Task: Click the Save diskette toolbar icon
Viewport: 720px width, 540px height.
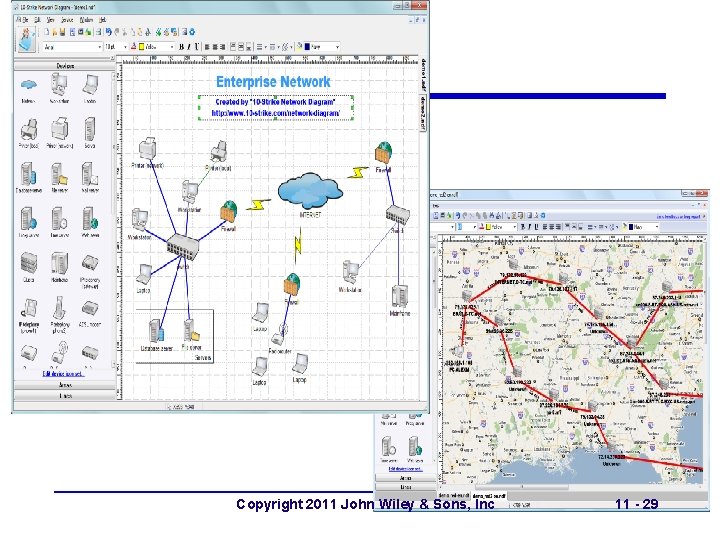Action: coord(62,32)
